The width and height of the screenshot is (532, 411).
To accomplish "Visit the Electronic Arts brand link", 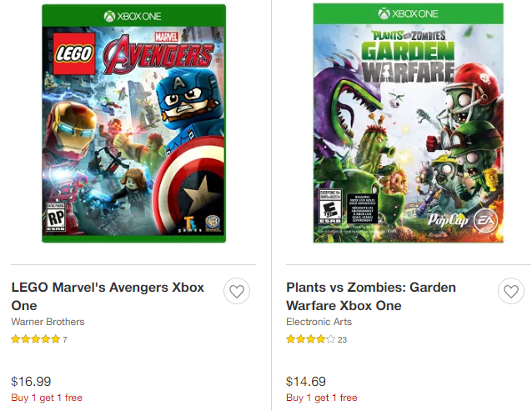I will (319, 322).
